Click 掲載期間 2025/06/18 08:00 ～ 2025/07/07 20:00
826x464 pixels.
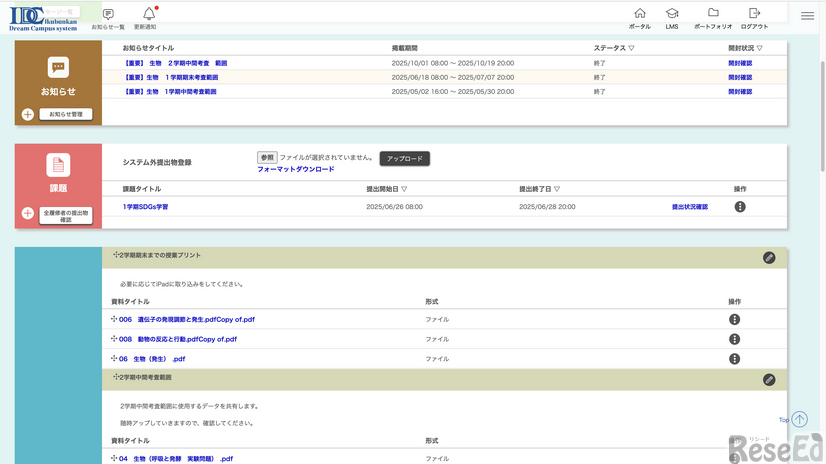point(453,77)
